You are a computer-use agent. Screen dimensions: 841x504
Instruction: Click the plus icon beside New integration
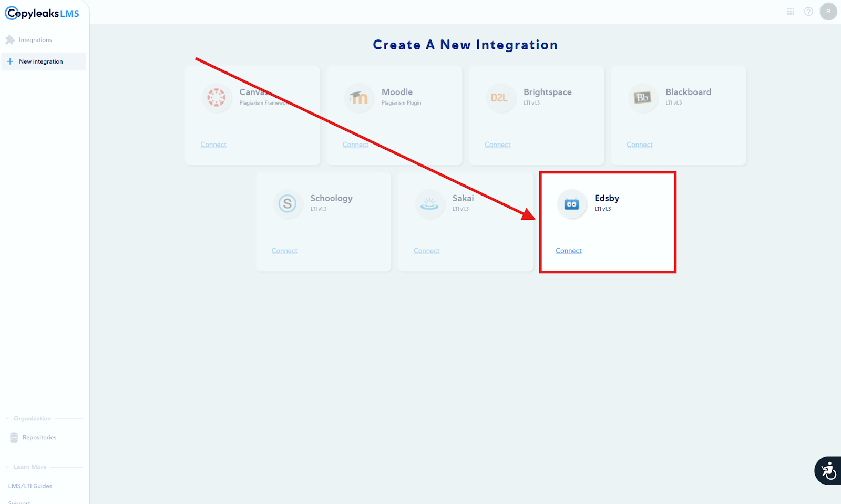tap(10, 61)
